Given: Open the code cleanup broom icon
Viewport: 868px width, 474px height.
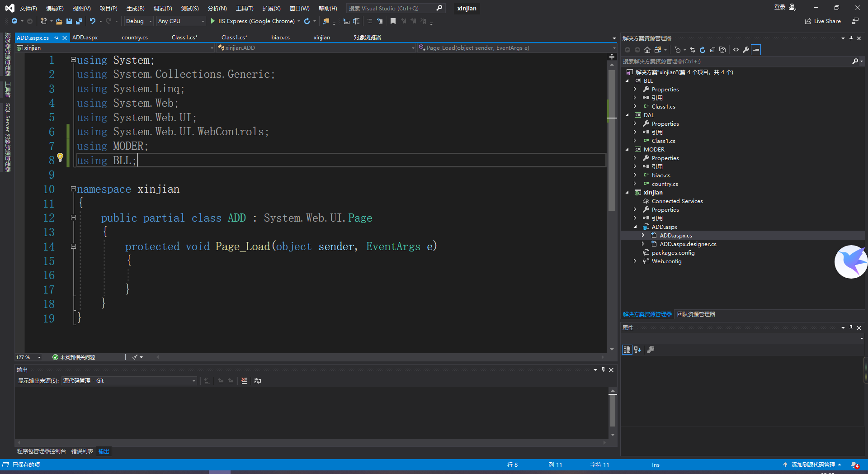Looking at the screenshot, I should [135, 357].
